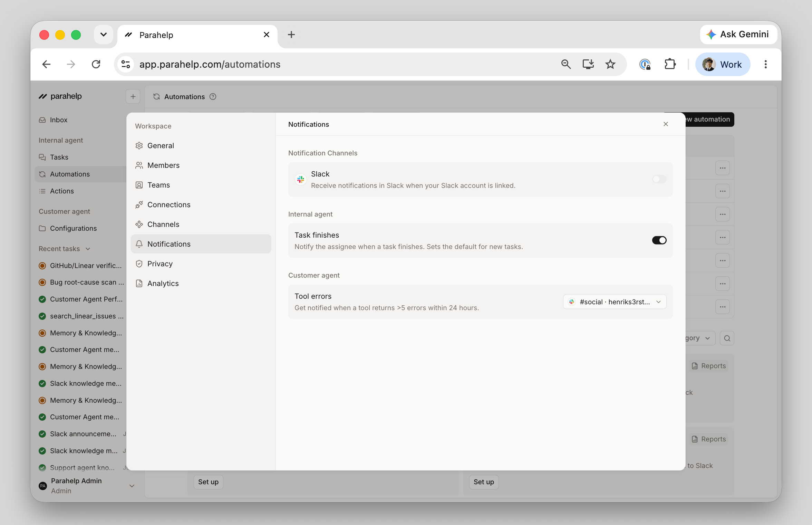Click the Analytics document icon
The image size is (812, 525).
139,284
